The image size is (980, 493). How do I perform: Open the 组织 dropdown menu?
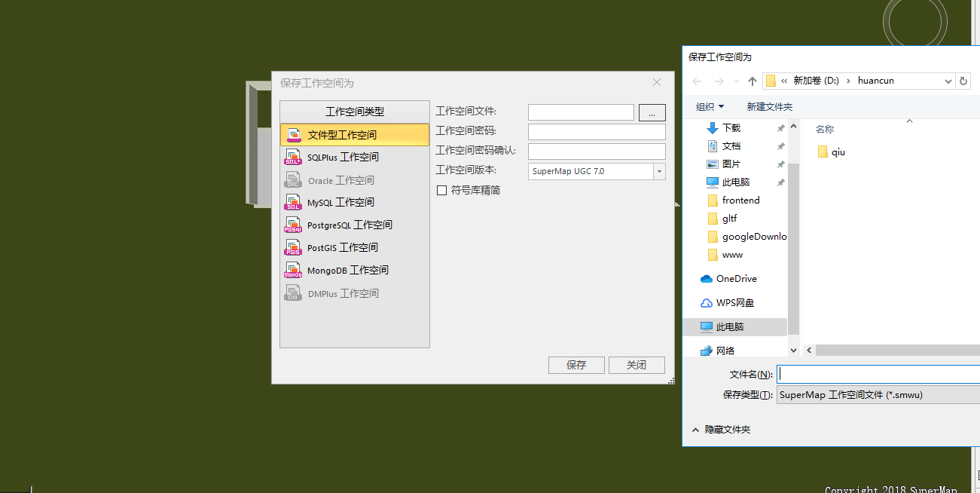710,107
